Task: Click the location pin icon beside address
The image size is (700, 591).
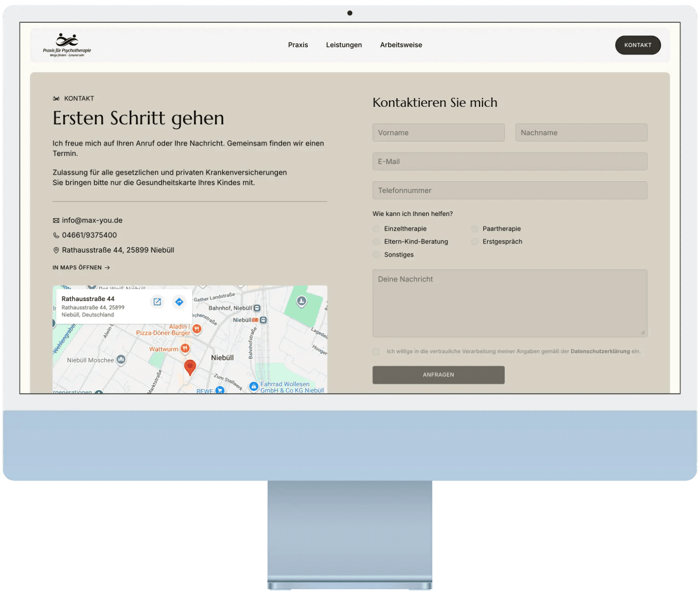Action: (56, 250)
